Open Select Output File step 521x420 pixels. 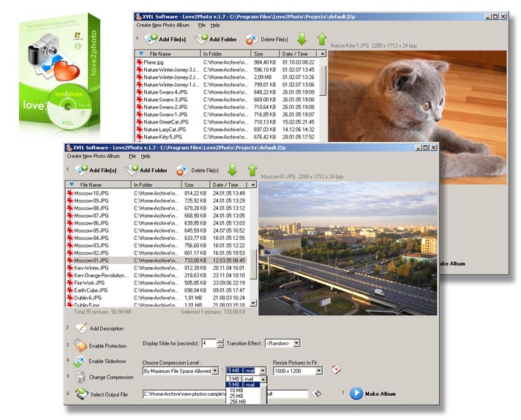[101, 394]
